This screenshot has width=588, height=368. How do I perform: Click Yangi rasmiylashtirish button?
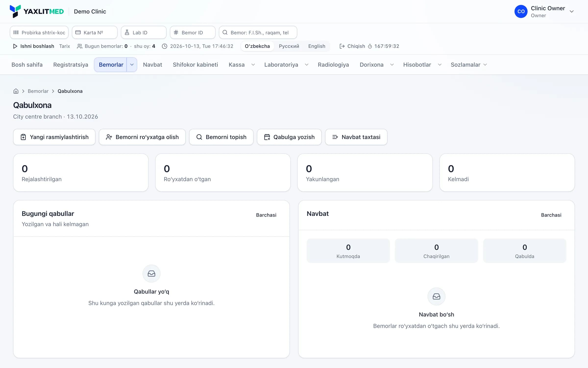tap(54, 137)
